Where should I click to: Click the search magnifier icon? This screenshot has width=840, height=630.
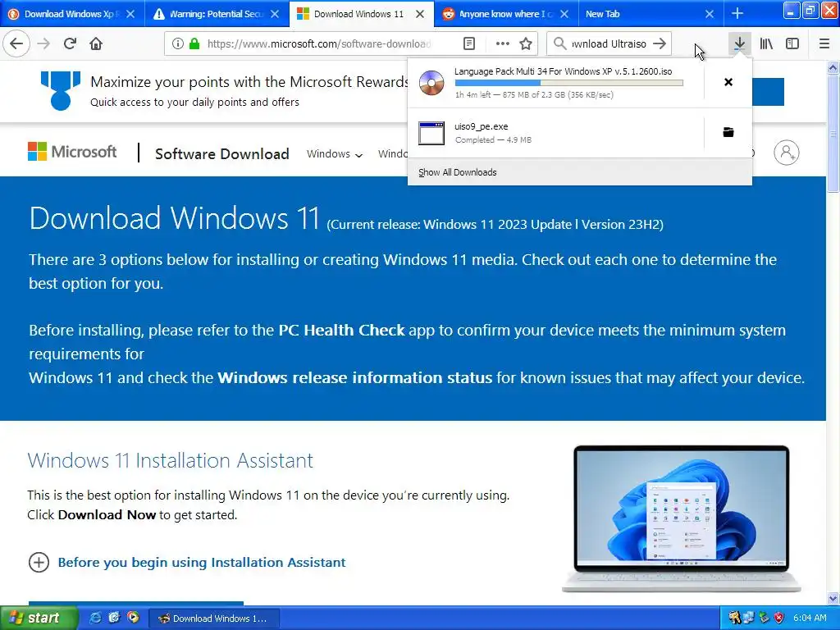[x=559, y=43]
